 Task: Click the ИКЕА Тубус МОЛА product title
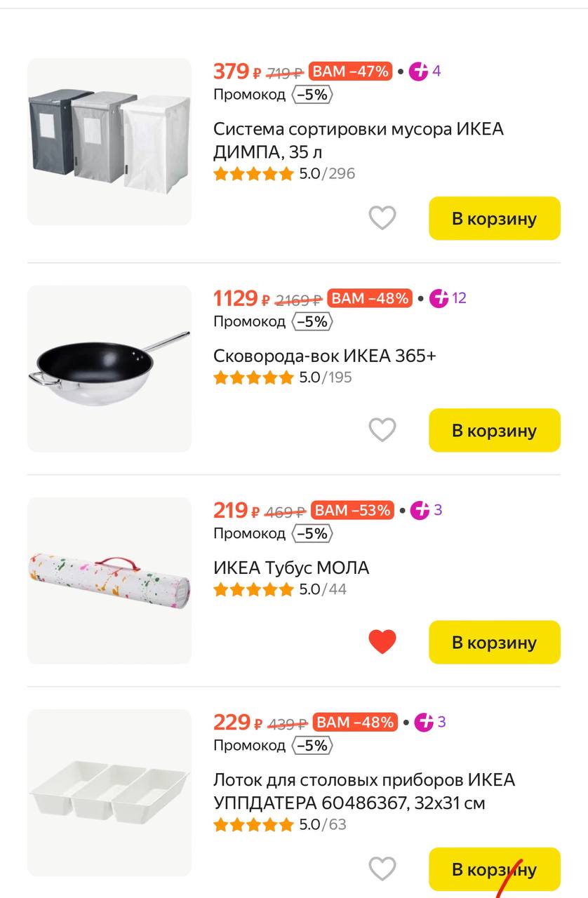point(290,568)
